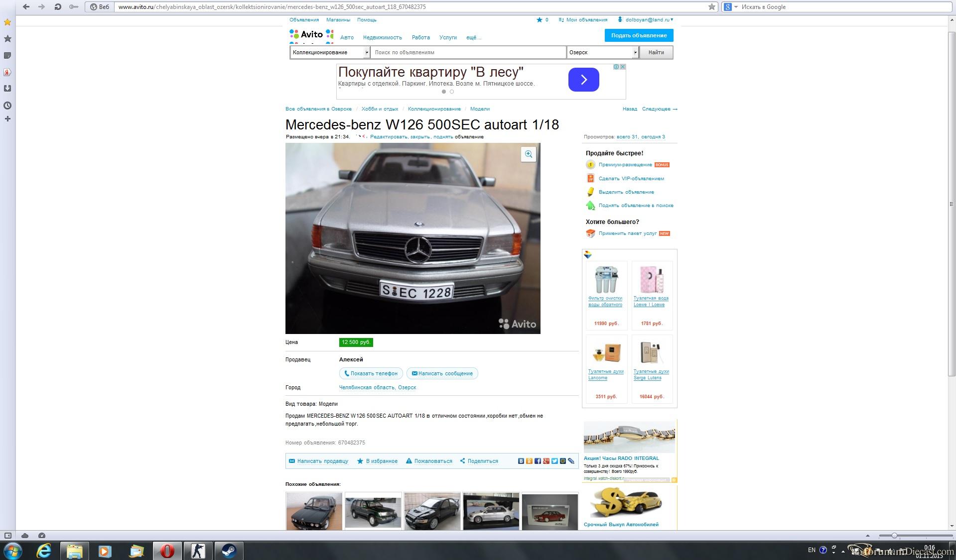The image size is (956, 560).
Task: Click the password key icon in the toolbar
Action: (x=74, y=7)
